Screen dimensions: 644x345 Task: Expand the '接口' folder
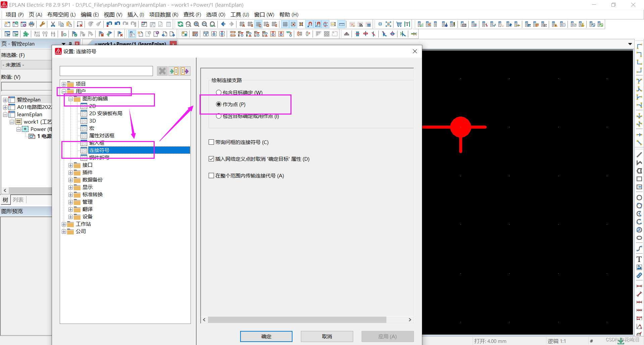point(70,165)
